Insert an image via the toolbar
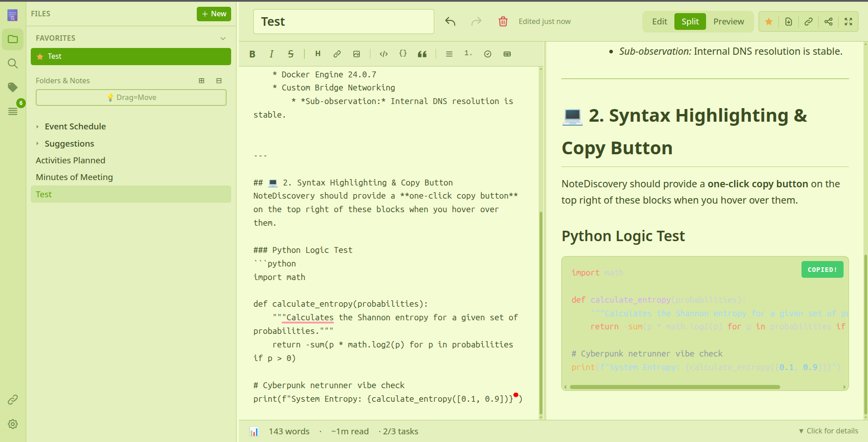The height and width of the screenshot is (442, 868). 356,54
